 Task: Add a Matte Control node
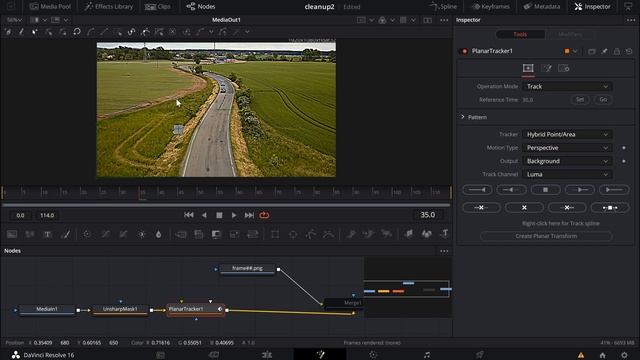216,234
